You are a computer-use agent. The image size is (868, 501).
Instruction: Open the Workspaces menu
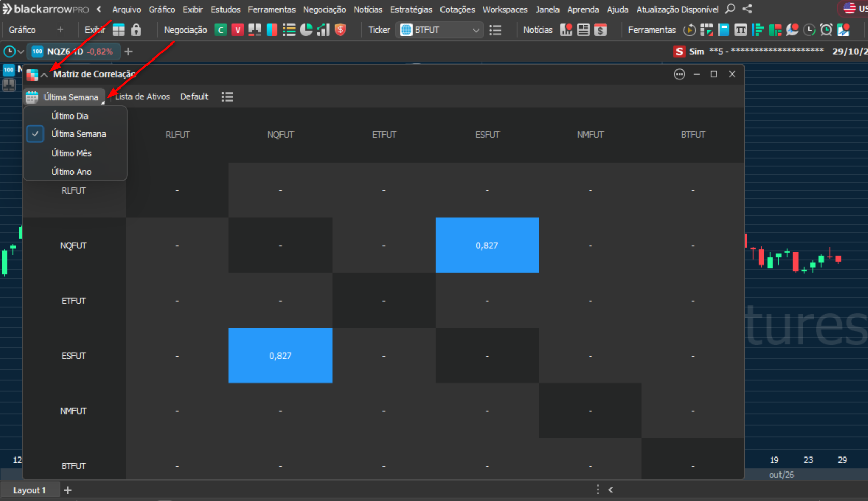click(505, 9)
